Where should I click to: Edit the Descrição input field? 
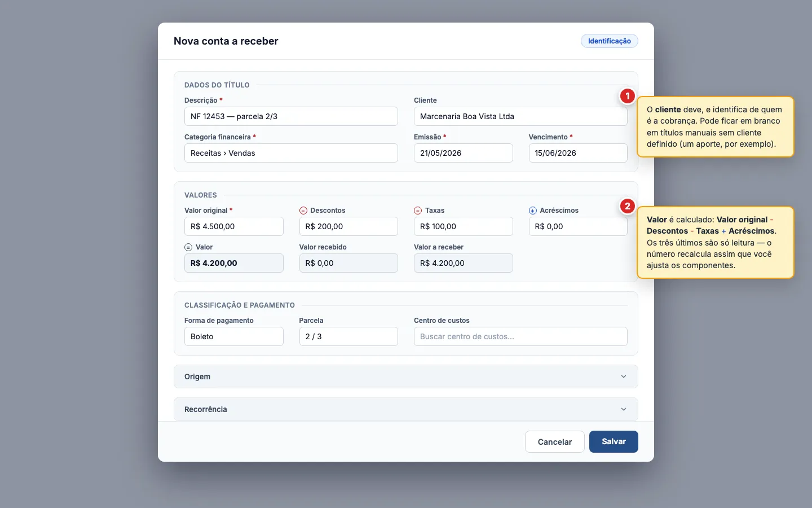click(291, 116)
